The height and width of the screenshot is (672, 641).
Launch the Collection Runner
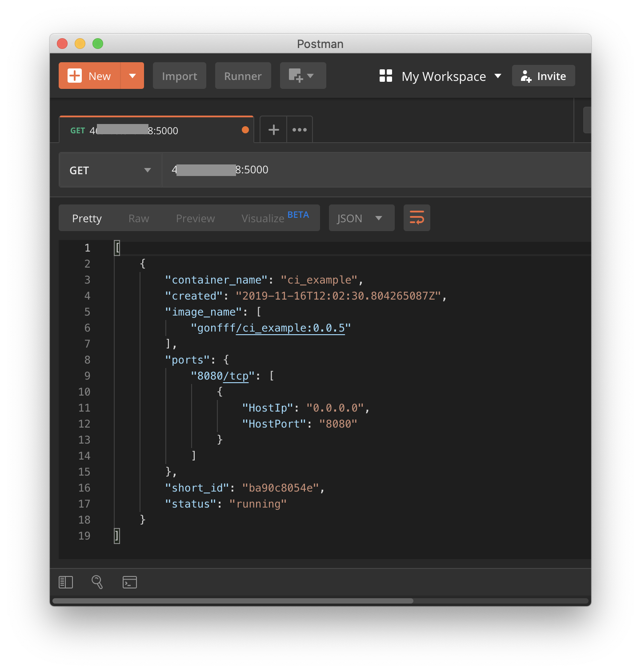pos(243,76)
